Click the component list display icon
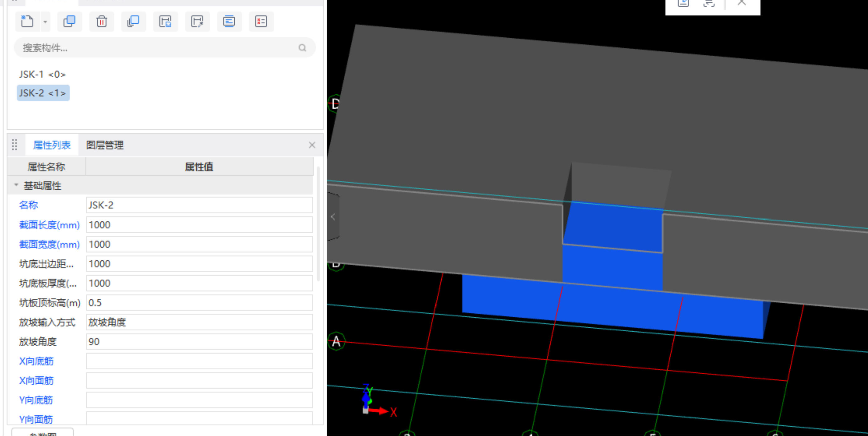The height and width of the screenshot is (436, 868). (x=229, y=21)
